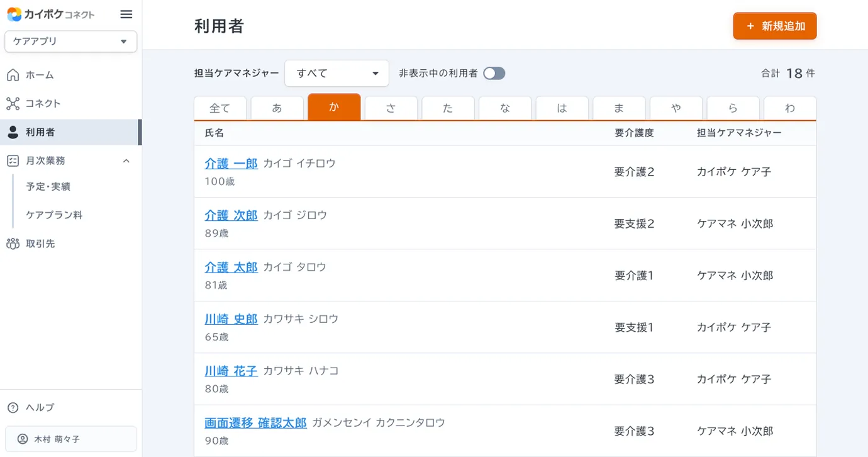
Task: Click the Kaipoke Connect logo
Action: [51, 14]
